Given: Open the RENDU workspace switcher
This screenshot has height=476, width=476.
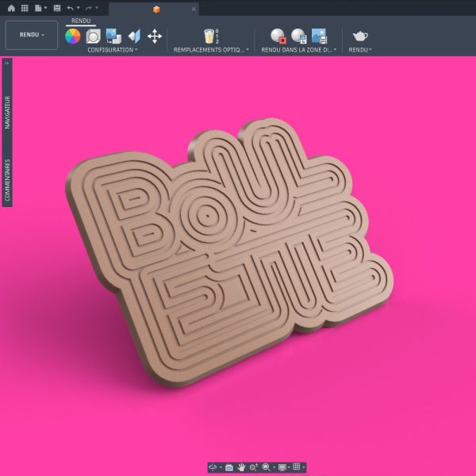Looking at the screenshot, I should [x=32, y=35].
